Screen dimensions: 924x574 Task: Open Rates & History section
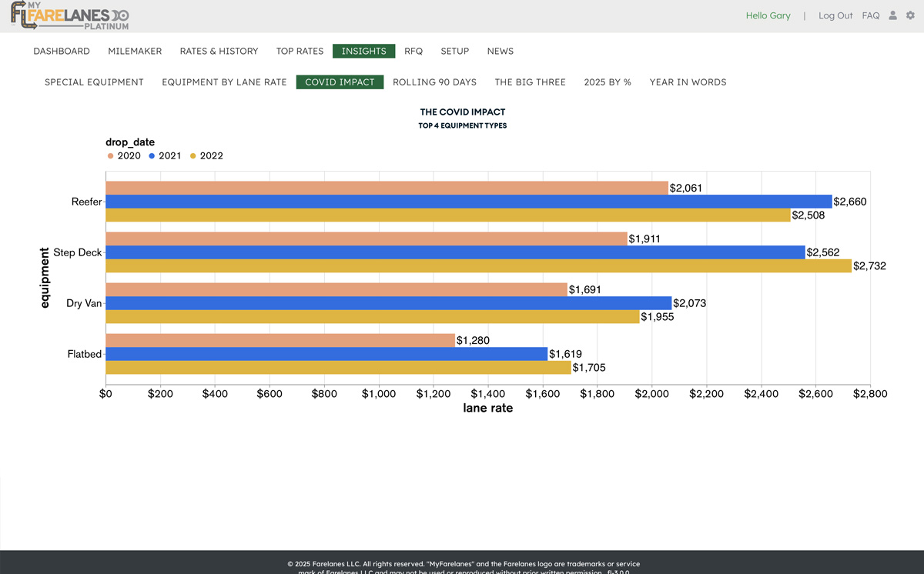tap(219, 52)
